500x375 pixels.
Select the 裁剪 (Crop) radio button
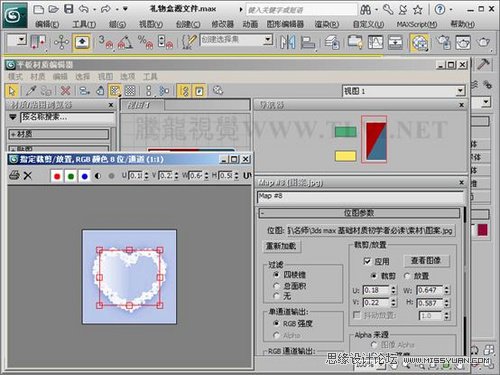pos(374,276)
